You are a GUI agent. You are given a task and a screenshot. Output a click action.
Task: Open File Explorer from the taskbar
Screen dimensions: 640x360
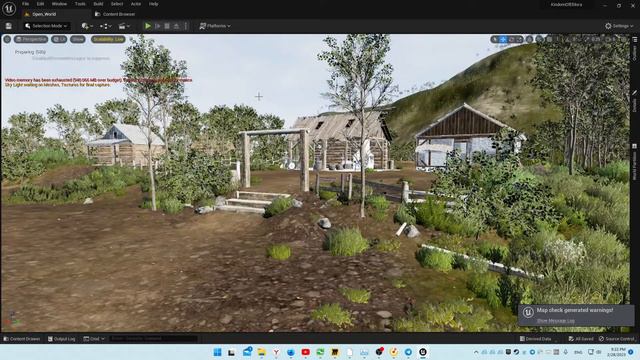tap(262, 352)
